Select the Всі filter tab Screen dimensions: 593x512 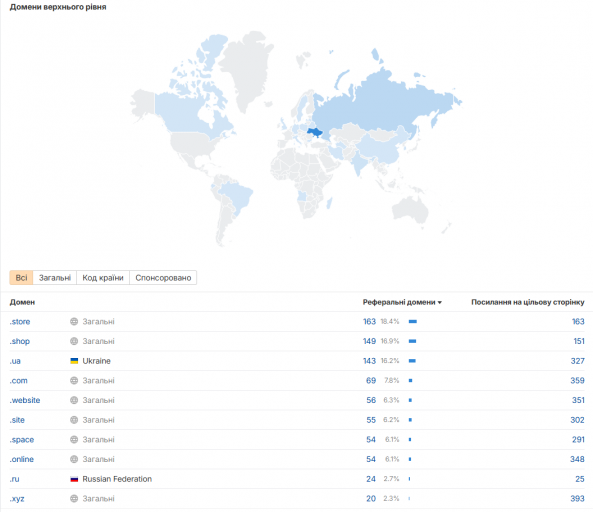point(21,278)
